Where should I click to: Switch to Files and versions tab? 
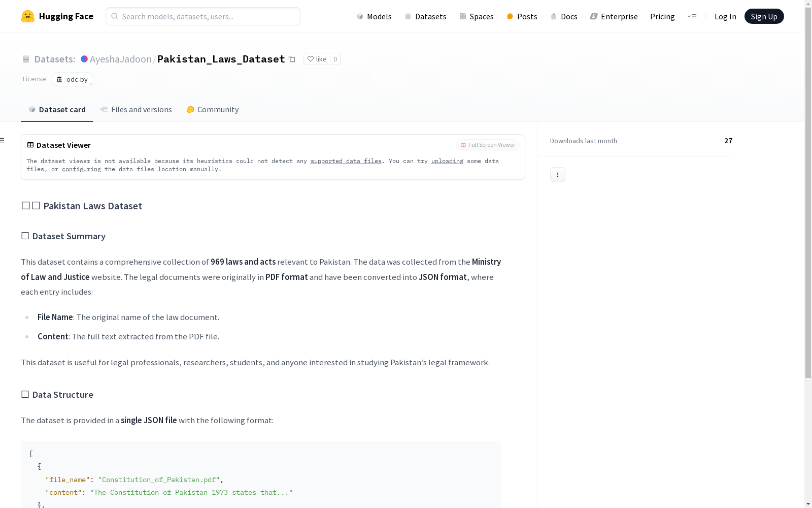tap(136, 110)
